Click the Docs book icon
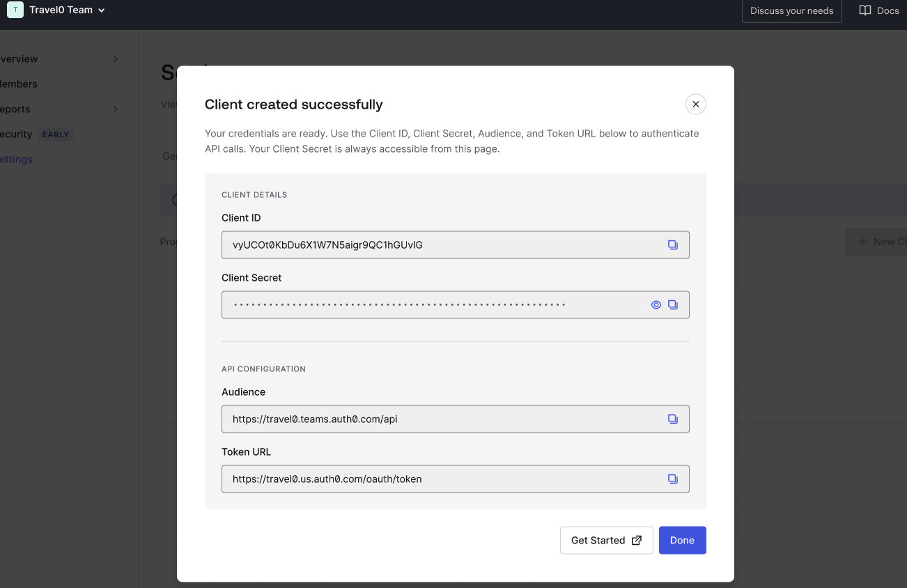 (x=865, y=10)
